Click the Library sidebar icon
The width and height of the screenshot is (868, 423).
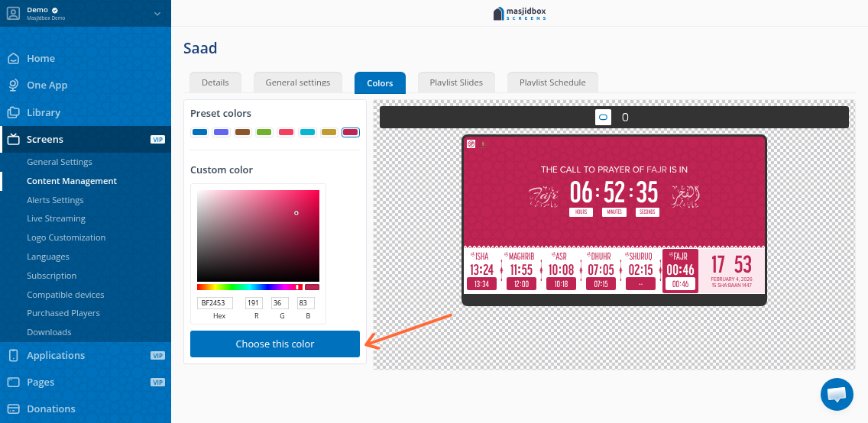(x=13, y=112)
